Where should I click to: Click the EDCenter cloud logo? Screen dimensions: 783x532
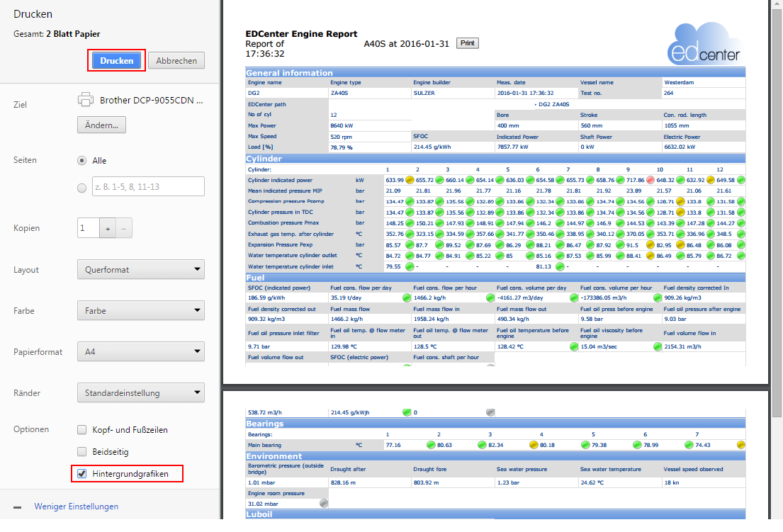pyautogui.click(x=704, y=45)
